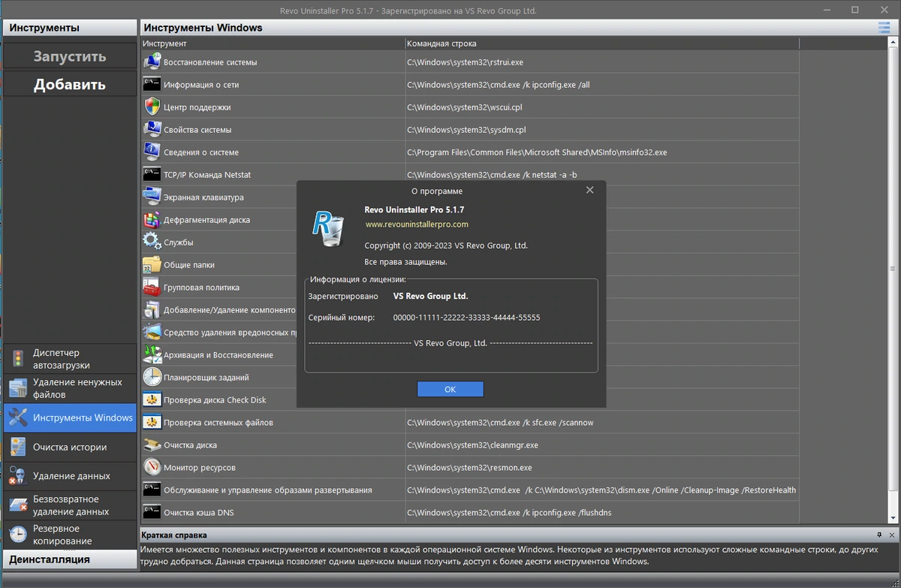Image resolution: width=901 pixels, height=588 pixels.
Task: Select Удаление данных sidebar item
Action: (71, 476)
